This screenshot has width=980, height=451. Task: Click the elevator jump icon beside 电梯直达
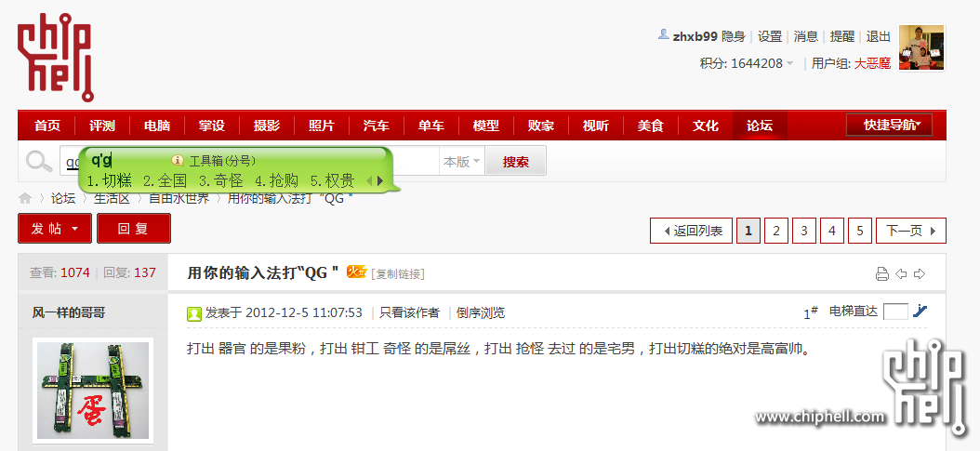(920, 311)
